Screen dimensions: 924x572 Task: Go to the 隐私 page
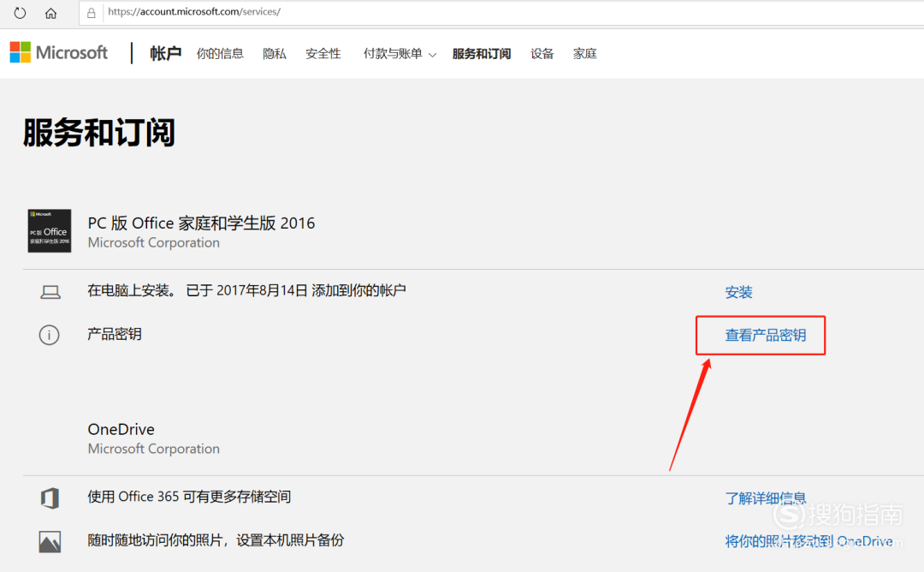[x=275, y=54]
